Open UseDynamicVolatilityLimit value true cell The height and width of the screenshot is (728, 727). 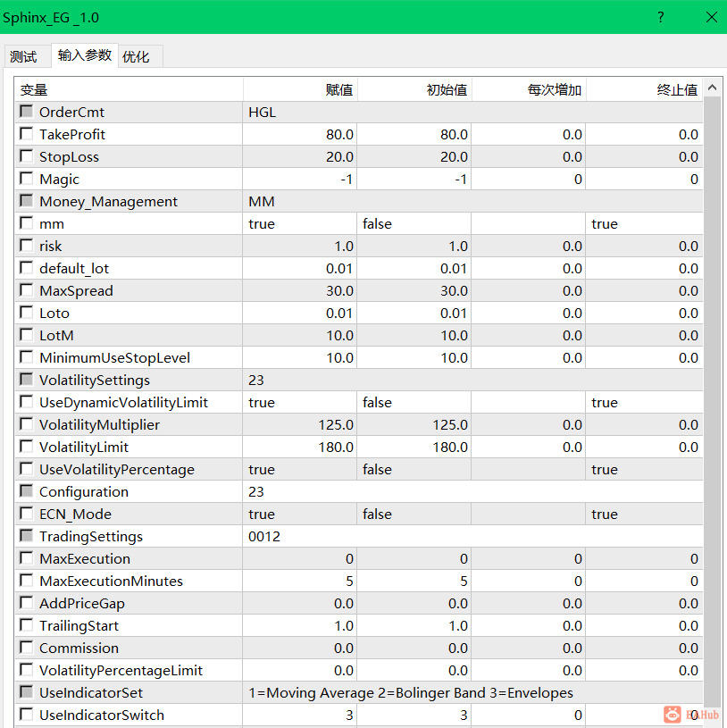pos(299,402)
